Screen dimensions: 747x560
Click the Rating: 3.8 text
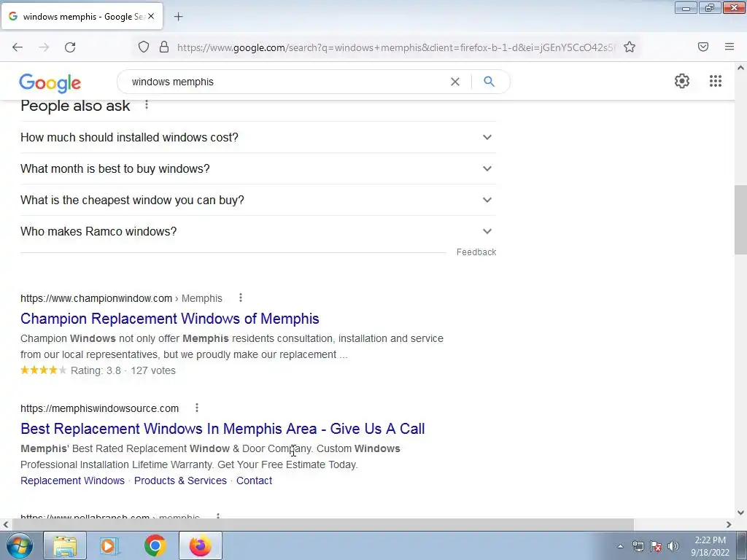[x=96, y=370]
